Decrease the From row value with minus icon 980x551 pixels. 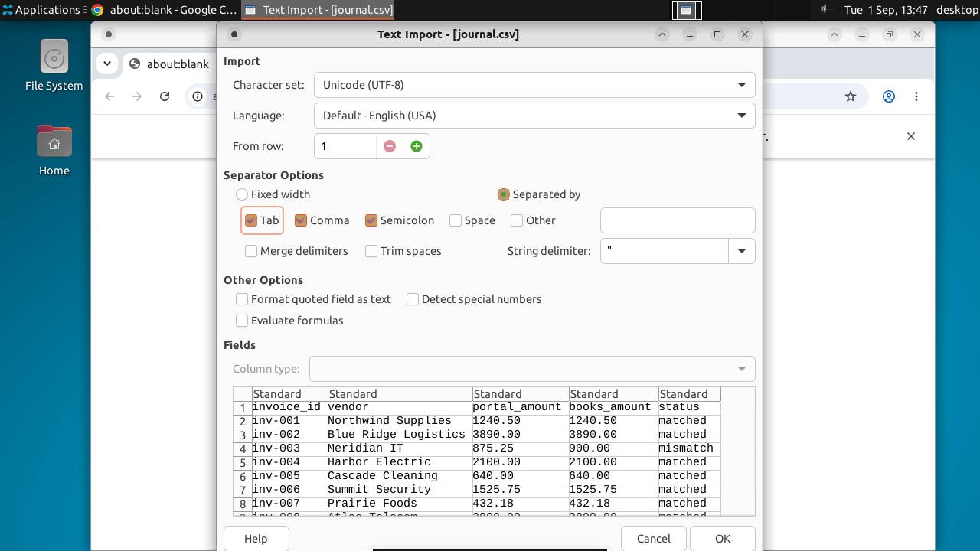(390, 146)
